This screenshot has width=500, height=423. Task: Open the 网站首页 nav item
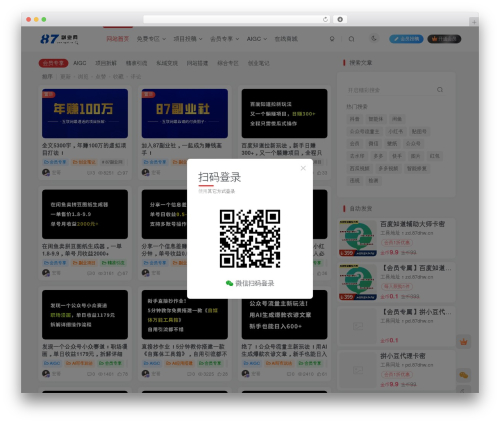(x=117, y=39)
